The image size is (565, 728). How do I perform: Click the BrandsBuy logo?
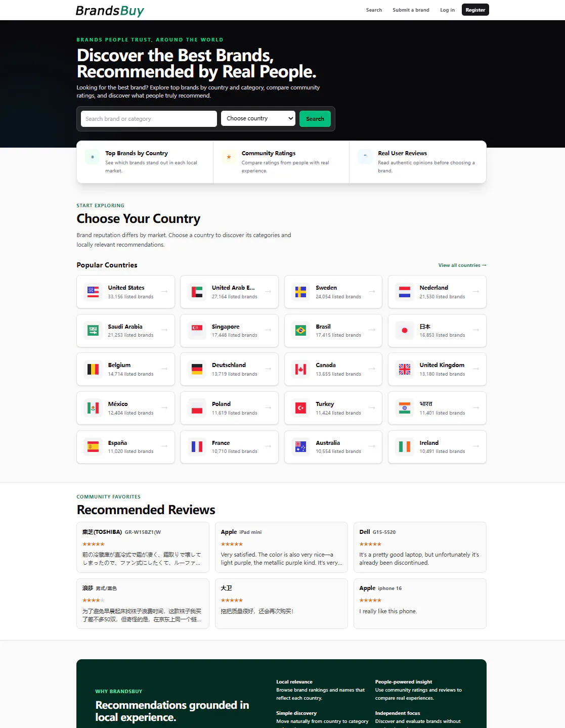110,11
